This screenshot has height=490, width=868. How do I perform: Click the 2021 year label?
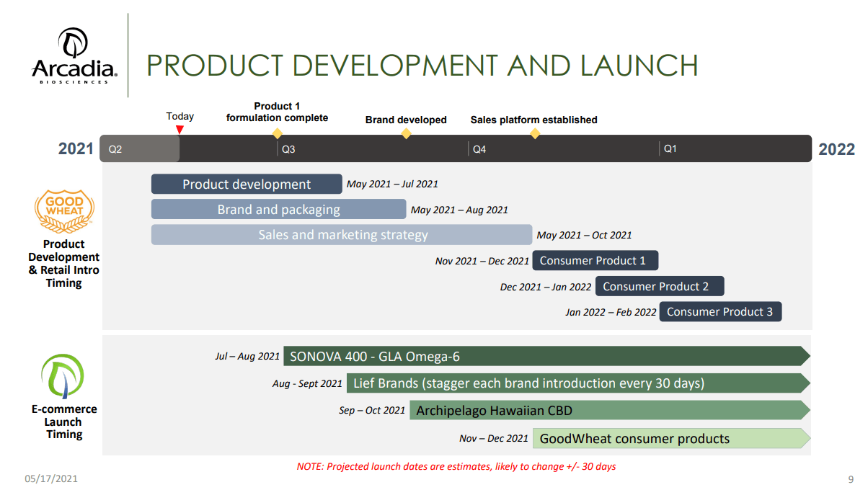76,149
